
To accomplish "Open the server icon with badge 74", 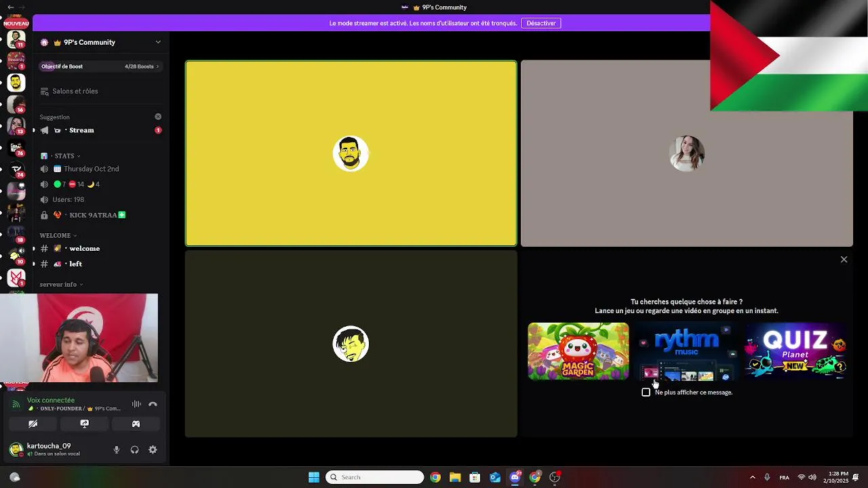I will pos(16,169).
